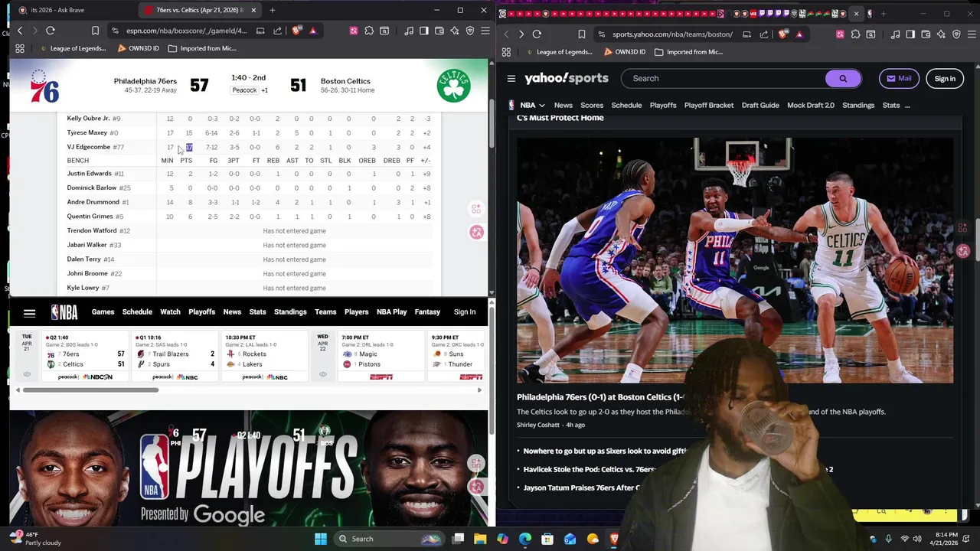
Task: Open Leo AI sparkle icon in ESPN window
Action: (x=455, y=31)
